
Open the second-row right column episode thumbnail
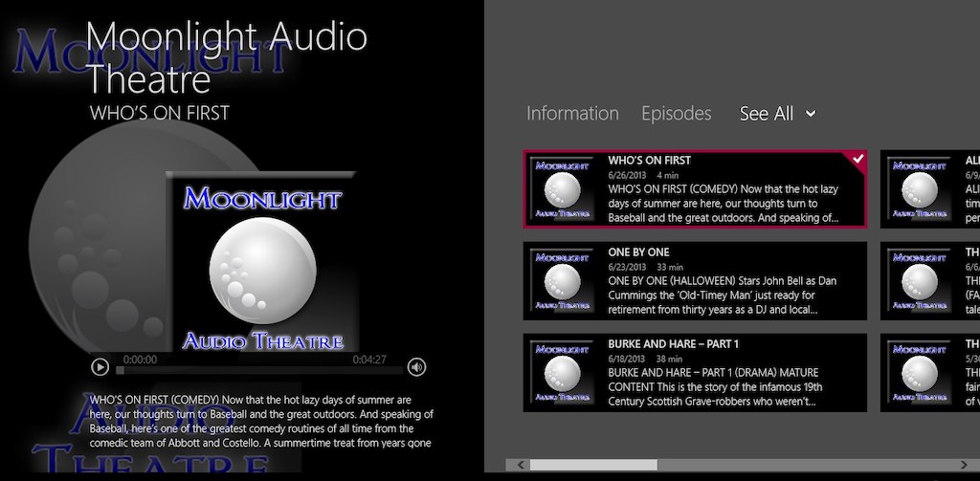(x=920, y=281)
